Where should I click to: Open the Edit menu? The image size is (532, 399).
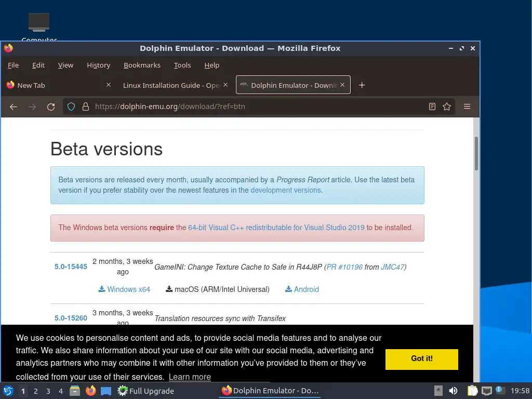coord(38,65)
